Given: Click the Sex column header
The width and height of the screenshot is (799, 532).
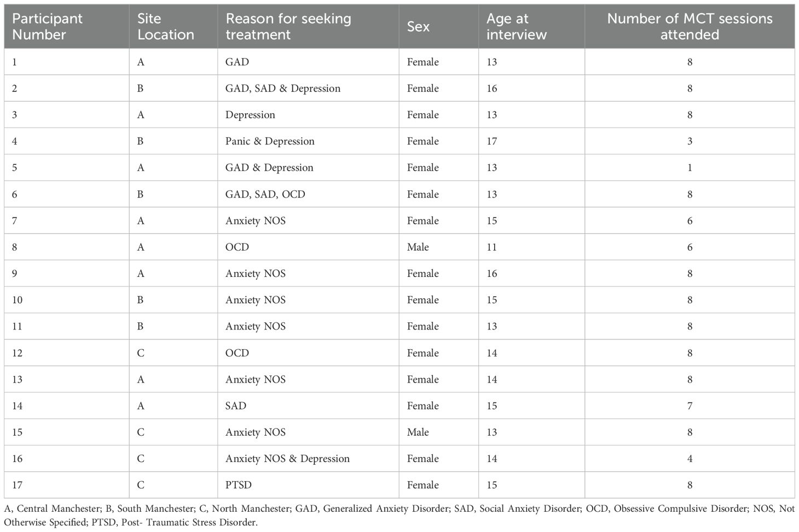Looking at the screenshot, I should [x=418, y=26].
